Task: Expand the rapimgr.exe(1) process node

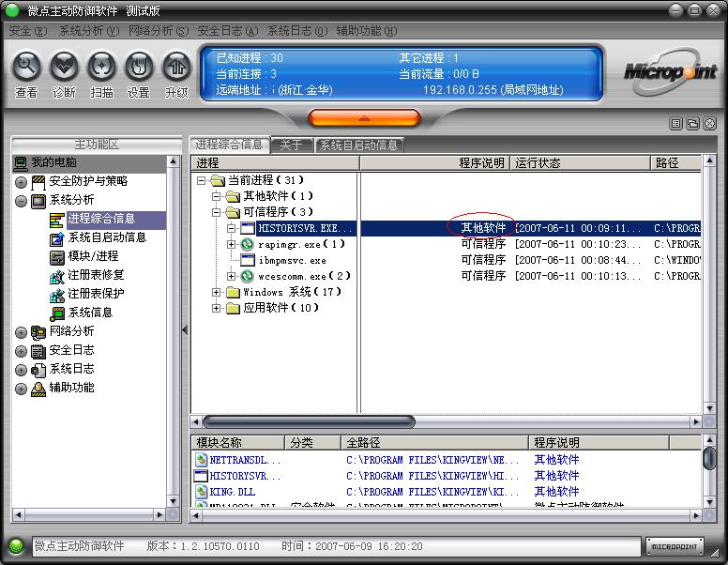Action: pyautogui.click(x=231, y=244)
